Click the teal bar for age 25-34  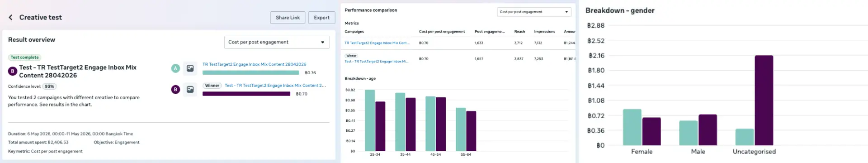coord(370,120)
